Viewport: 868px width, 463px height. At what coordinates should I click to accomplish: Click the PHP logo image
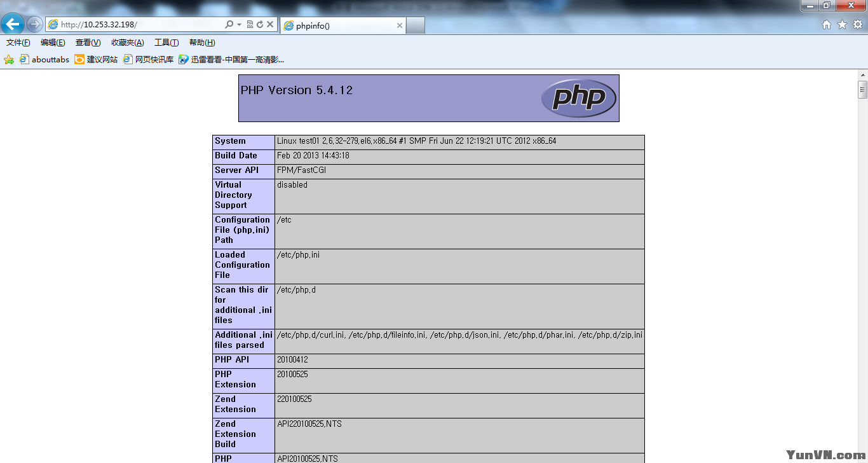(x=578, y=98)
